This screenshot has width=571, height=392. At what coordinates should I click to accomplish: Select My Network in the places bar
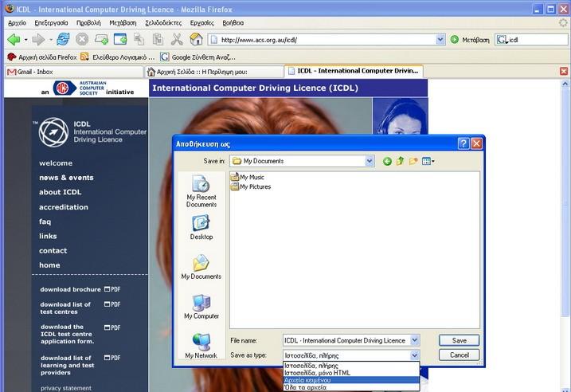(201, 346)
